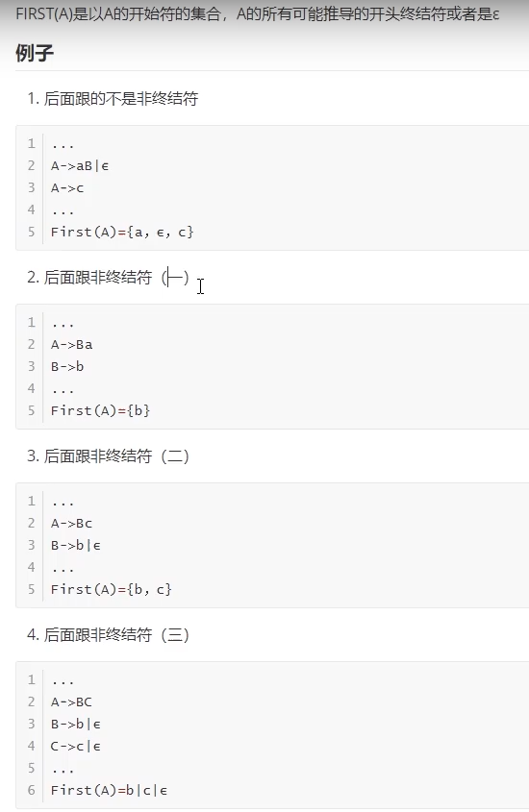Click the FIRST(A) definition sentence at top
The width and height of the screenshot is (529, 812).
pyautogui.click(x=258, y=14)
